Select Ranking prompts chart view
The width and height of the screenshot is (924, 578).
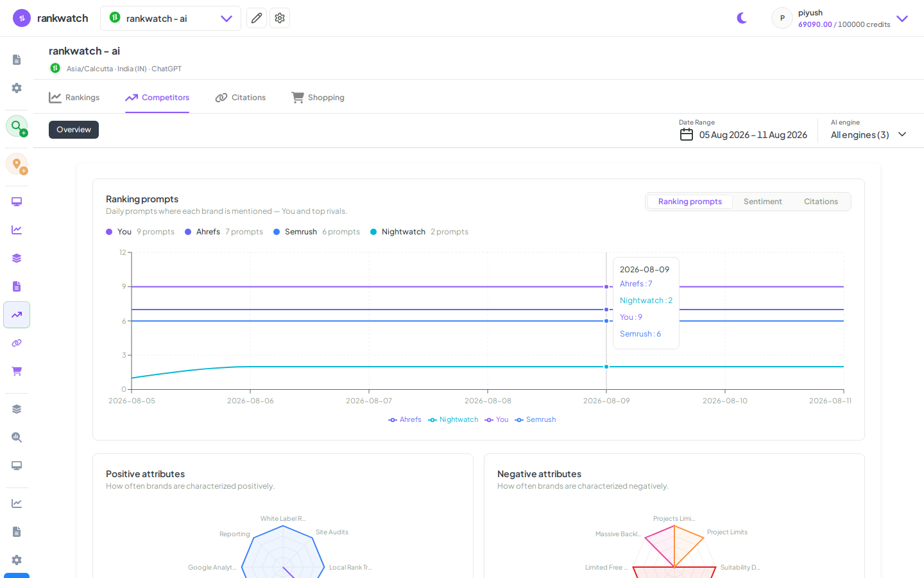point(690,202)
